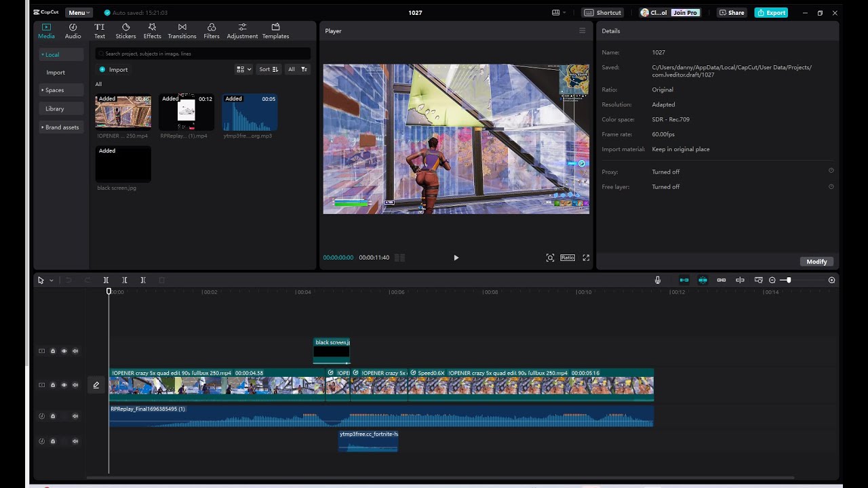Open the selection tool mode dropdown arrow
868x488 pixels.
tap(51, 281)
